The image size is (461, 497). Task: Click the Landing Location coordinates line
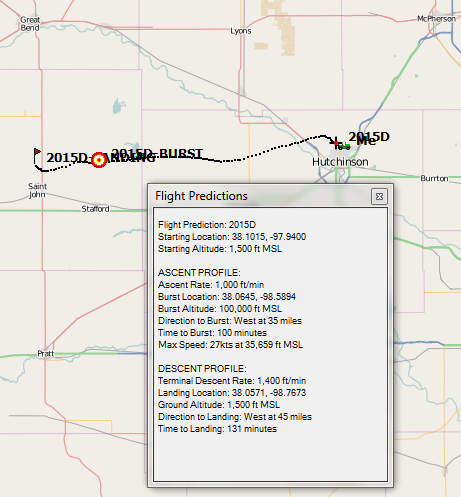tap(232, 393)
